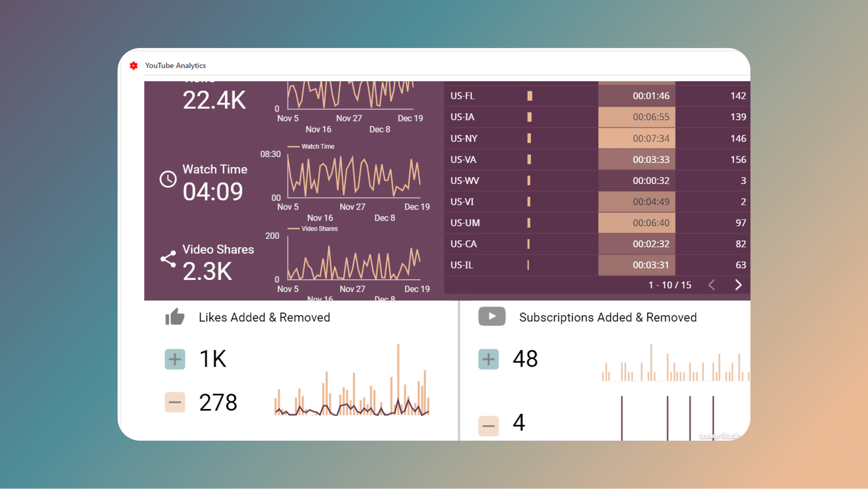Click the Video Shares share icon
868x489 pixels.
[x=168, y=258]
